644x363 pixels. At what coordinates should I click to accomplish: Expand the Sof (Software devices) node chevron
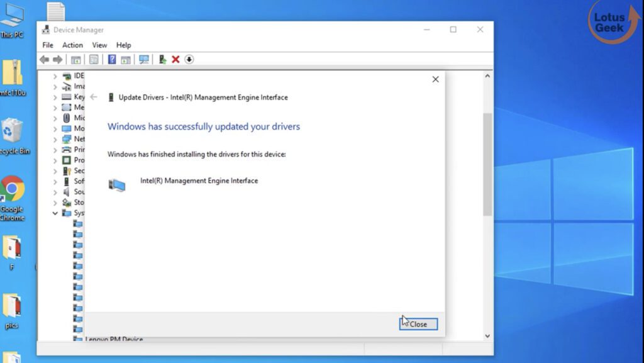click(55, 181)
